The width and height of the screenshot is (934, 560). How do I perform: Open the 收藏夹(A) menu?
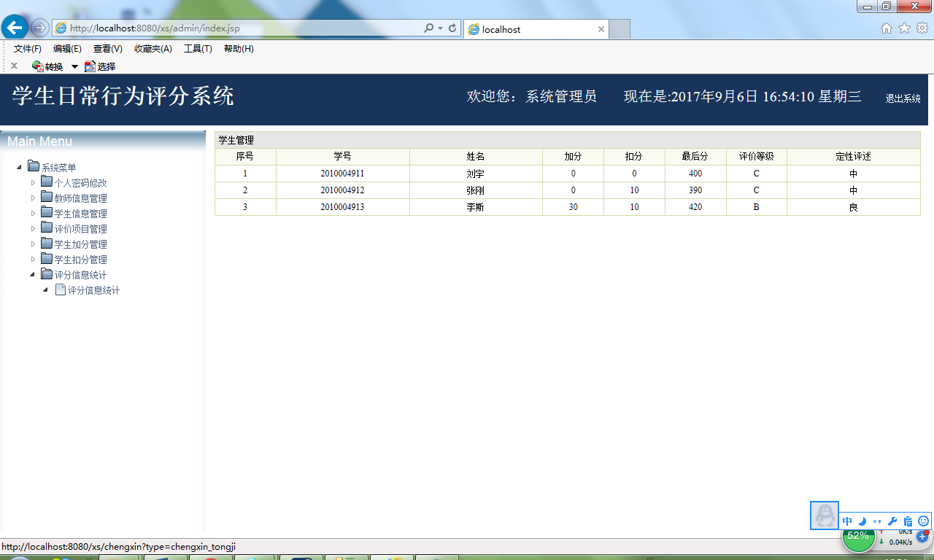tap(153, 49)
